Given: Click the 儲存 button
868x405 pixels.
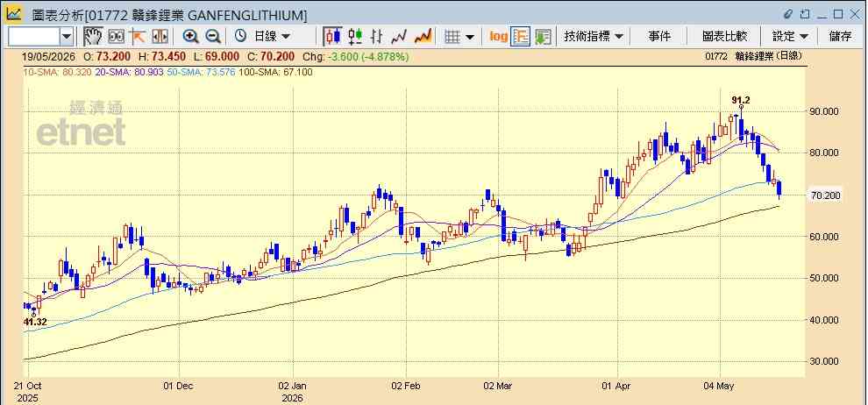Looking at the screenshot, I should [840, 37].
